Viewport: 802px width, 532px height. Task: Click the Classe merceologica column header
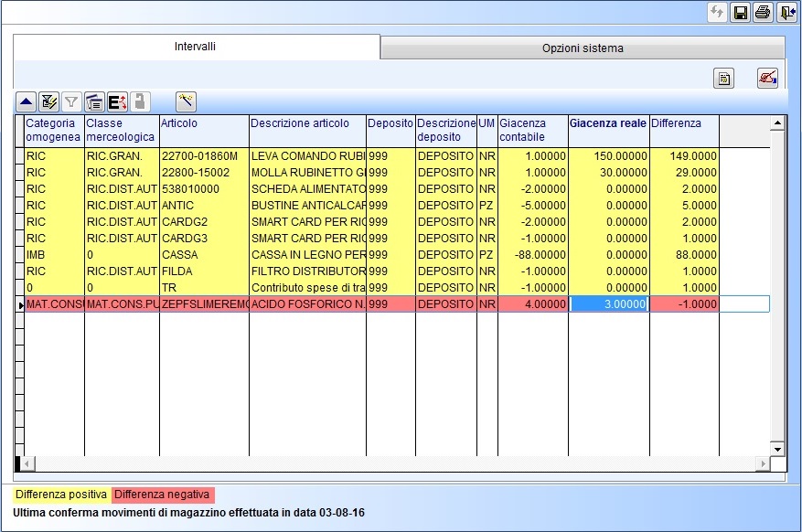point(122,131)
